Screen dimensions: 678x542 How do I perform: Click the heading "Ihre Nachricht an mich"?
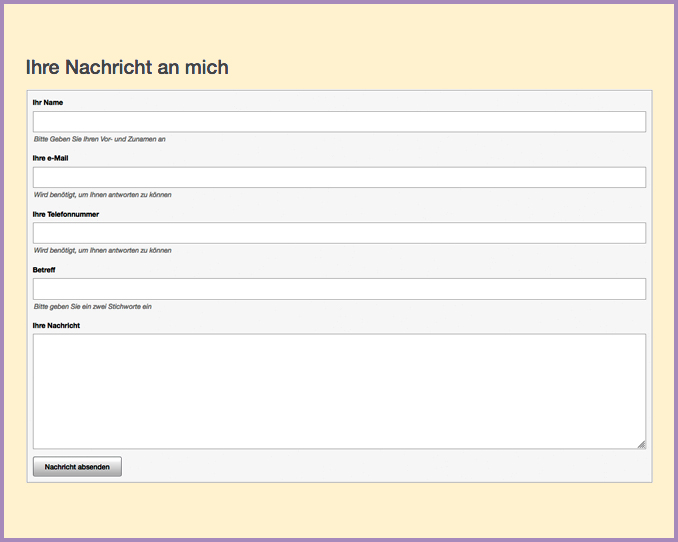point(127,67)
